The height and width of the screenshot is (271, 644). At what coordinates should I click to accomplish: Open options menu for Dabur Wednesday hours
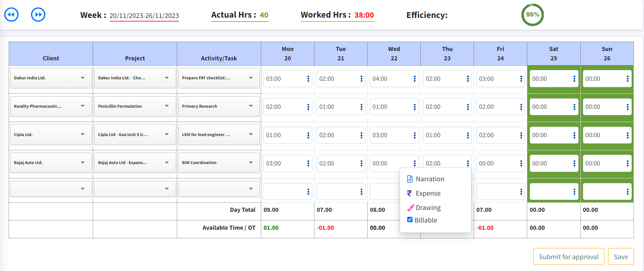[x=414, y=79]
